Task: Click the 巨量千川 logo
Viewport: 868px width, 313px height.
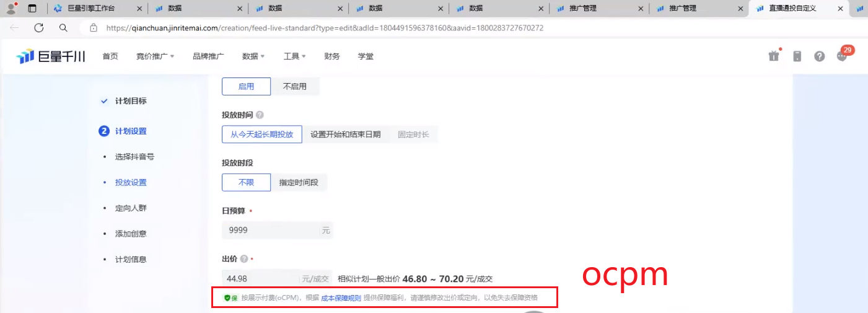Action: click(x=51, y=56)
